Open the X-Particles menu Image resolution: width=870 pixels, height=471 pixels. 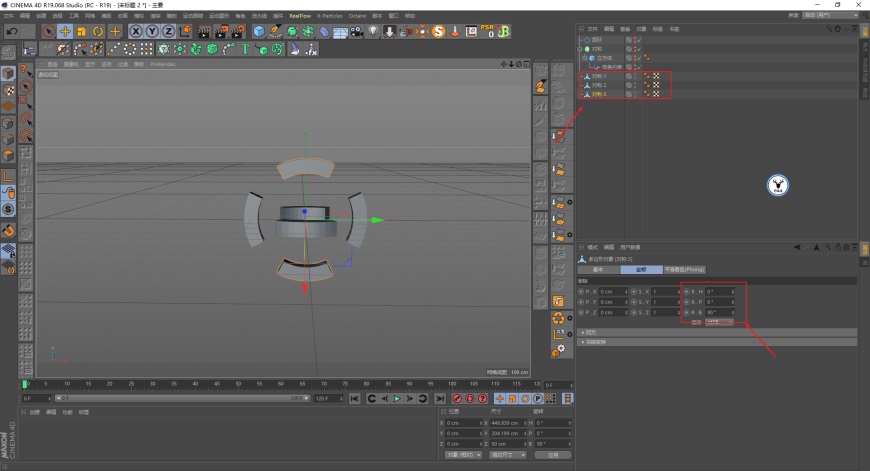(330, 16)
